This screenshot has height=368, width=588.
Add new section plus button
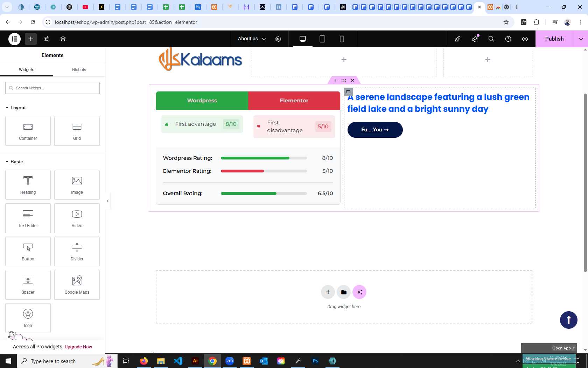tap(328, 292)
